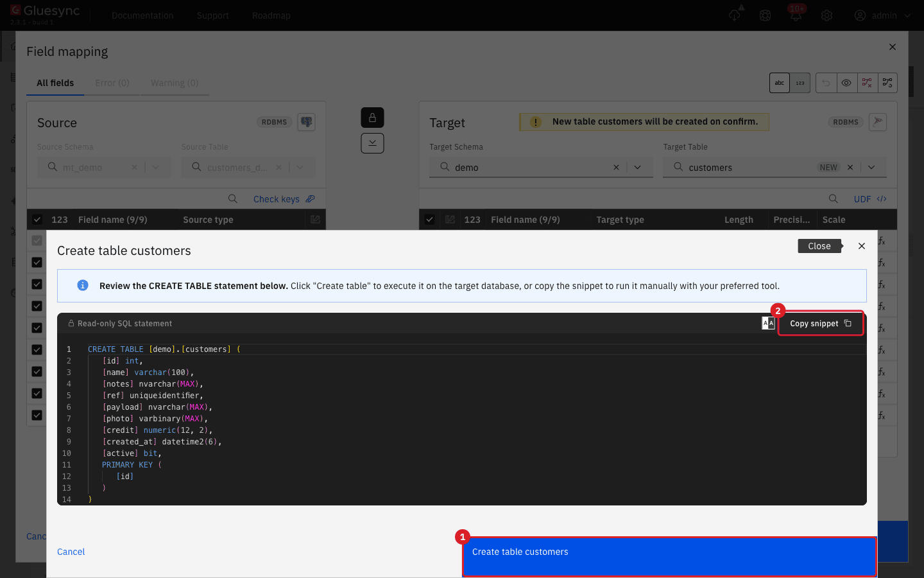Open the lifebuoy help icon in header
The image size is (924, 578).
click(766, 15)
